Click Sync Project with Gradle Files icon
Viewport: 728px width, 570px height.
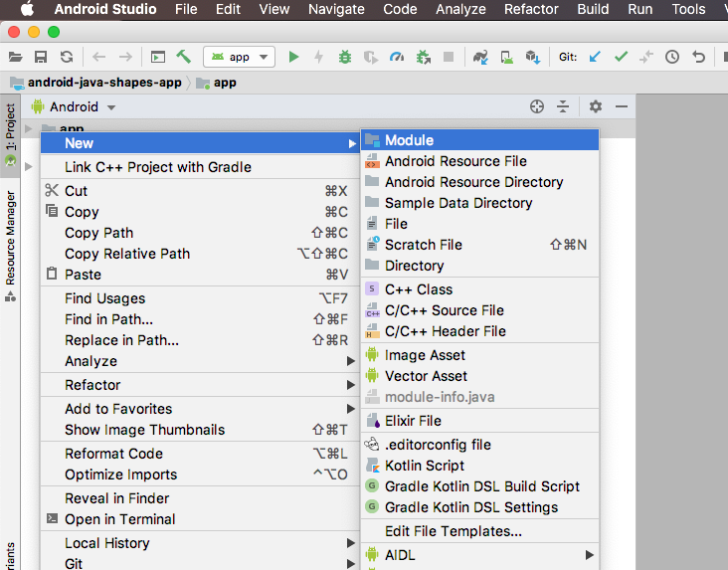(x=480, y=57)
